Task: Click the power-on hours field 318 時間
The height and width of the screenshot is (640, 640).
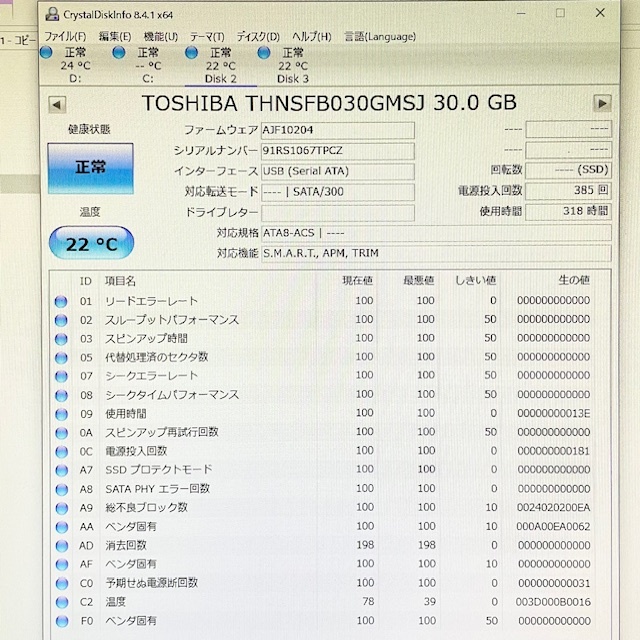Action: tap(568, 211)
